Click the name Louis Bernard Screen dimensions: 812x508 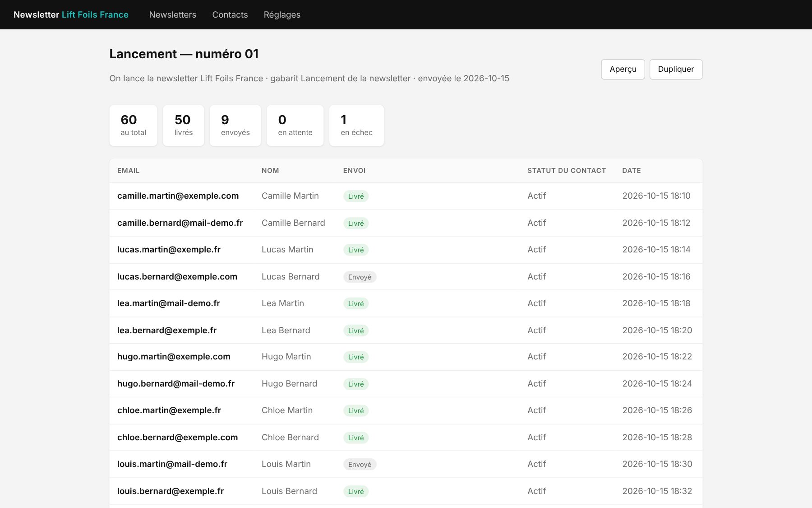(289, 491)
